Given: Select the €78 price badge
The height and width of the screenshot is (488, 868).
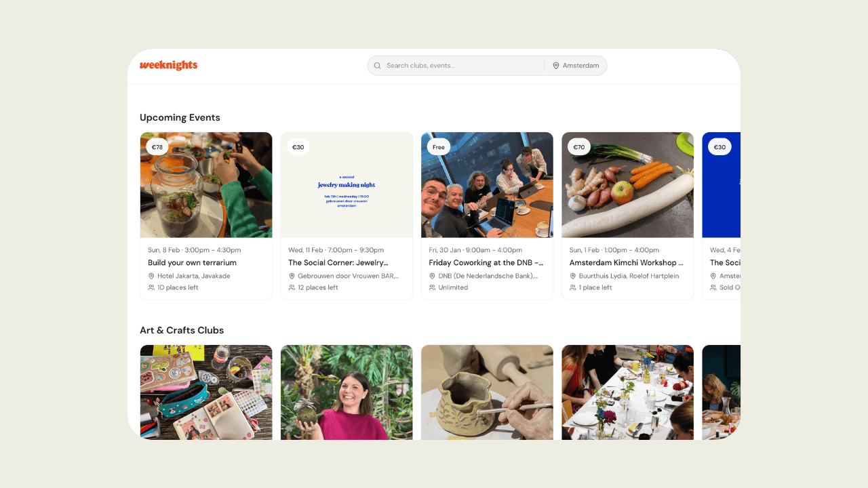Looking at the screenshot, I should tap(157, 147).
